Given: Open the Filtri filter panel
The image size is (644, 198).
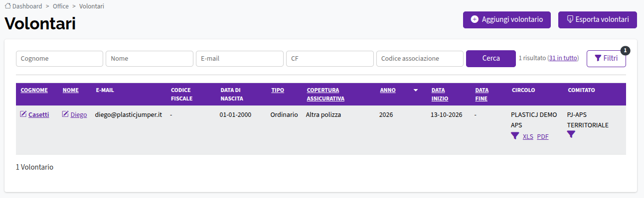Looking at the screenshot, I should 606,58.
